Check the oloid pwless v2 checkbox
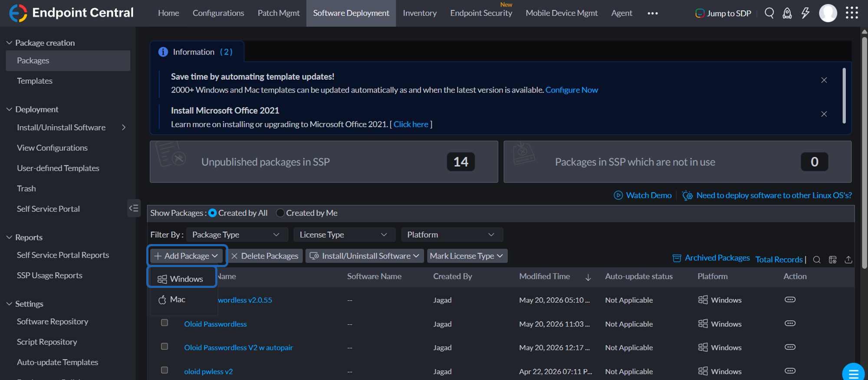 [164, 370]
